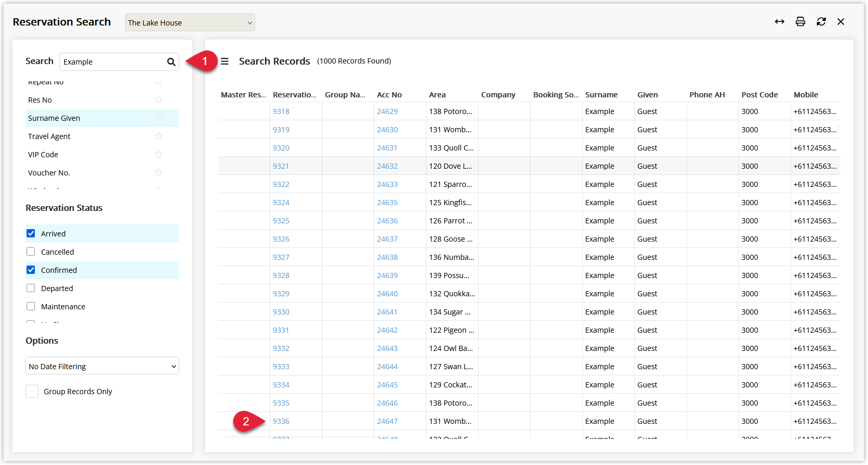Check the Maintenance status checkbox
This screenshot has height=465, width=868.
point(31,306)
